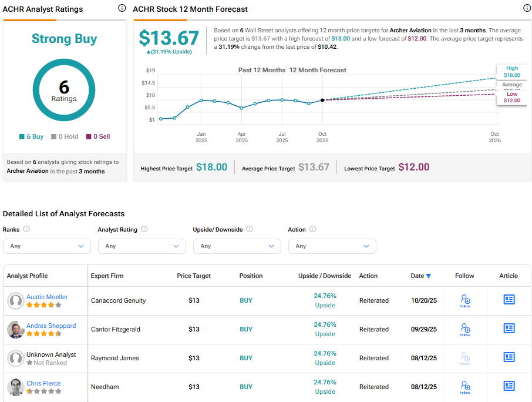
Task: Expand the Ranks dropdown
Action: (47, 246)
